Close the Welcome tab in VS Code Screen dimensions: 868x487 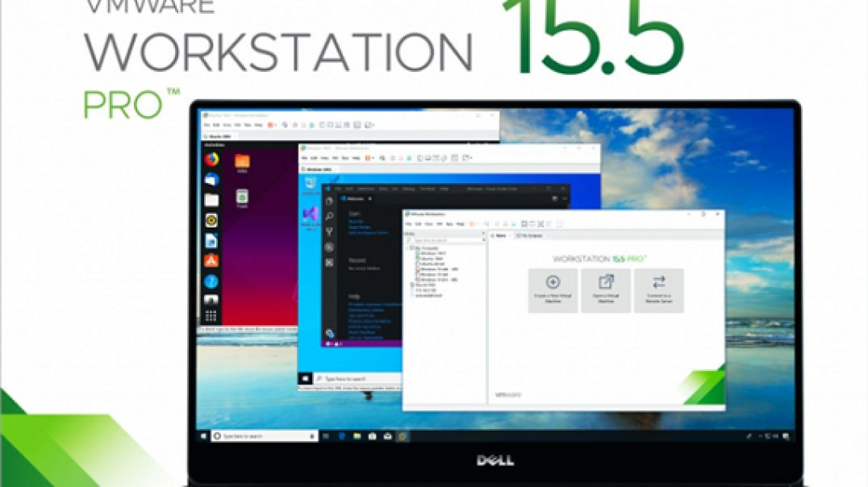(369, 198)
